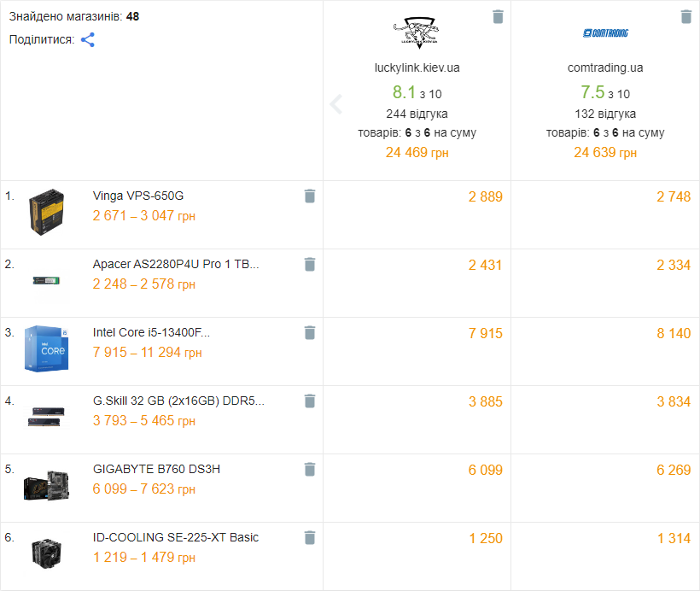Delete G.Skill 32 GB DDR5 item

310,401
